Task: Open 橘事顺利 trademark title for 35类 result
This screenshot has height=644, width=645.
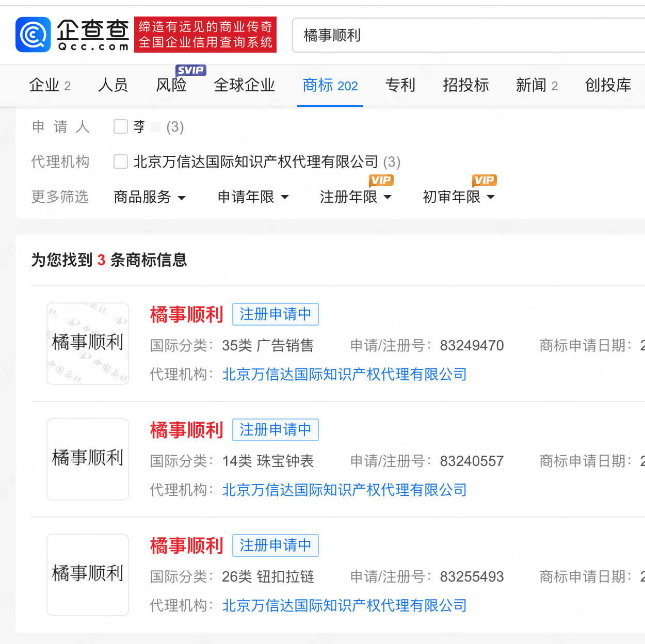Action: 186,314
